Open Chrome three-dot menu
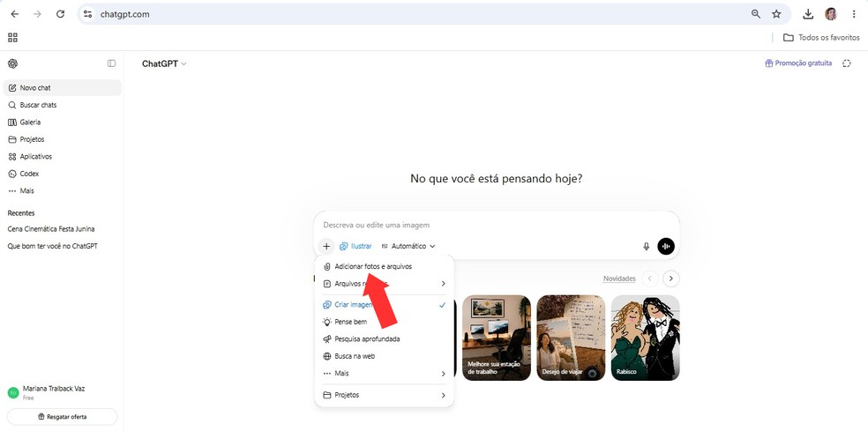This screenshot has width=868, height=431. pyautogui.click(x=854, y=14)
